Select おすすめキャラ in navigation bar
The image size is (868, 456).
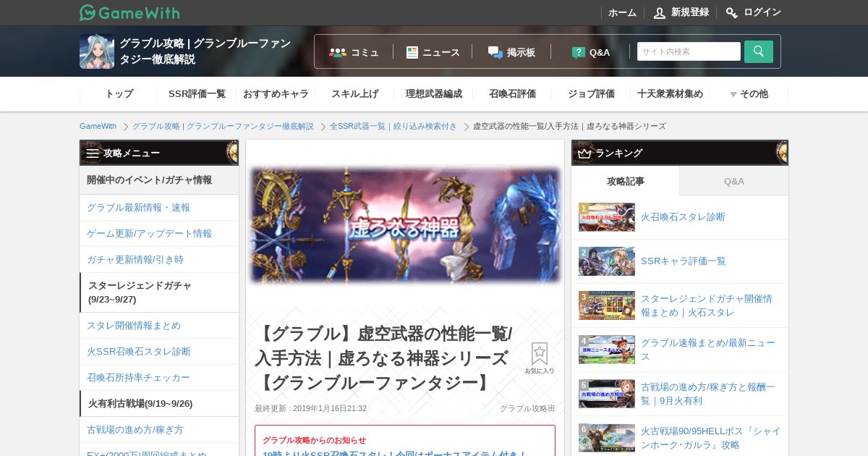(x=276, y=94)
